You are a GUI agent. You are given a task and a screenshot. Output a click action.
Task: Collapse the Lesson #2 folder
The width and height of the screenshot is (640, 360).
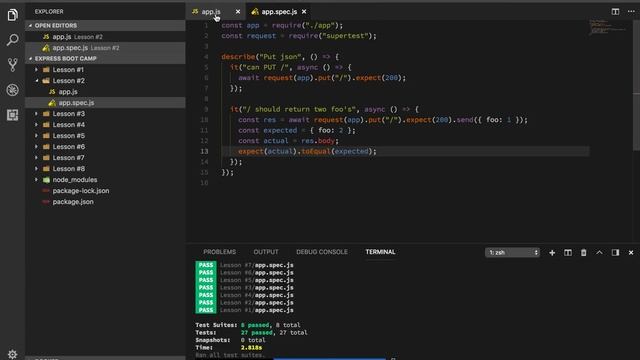point(105,80)
